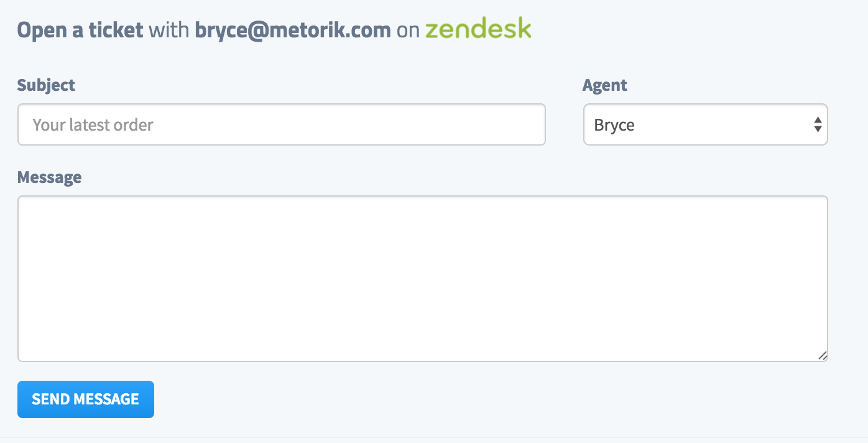
Task: Click the bryce@metorik.com email address
Action: click(292, 30)
